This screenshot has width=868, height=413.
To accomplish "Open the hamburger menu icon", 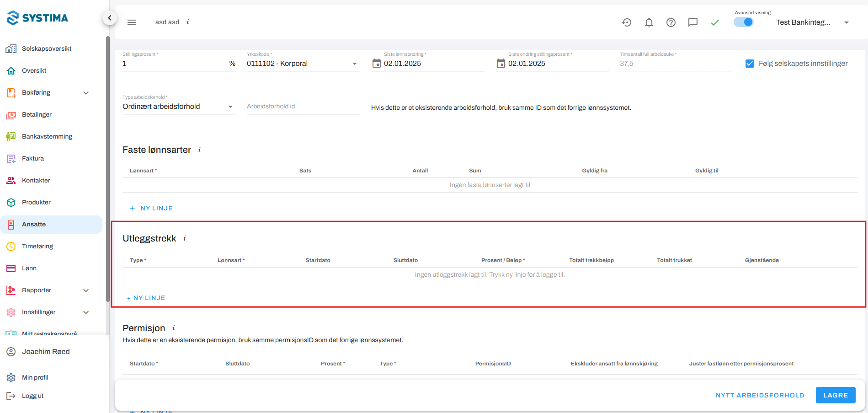I will tap(132, 22).
